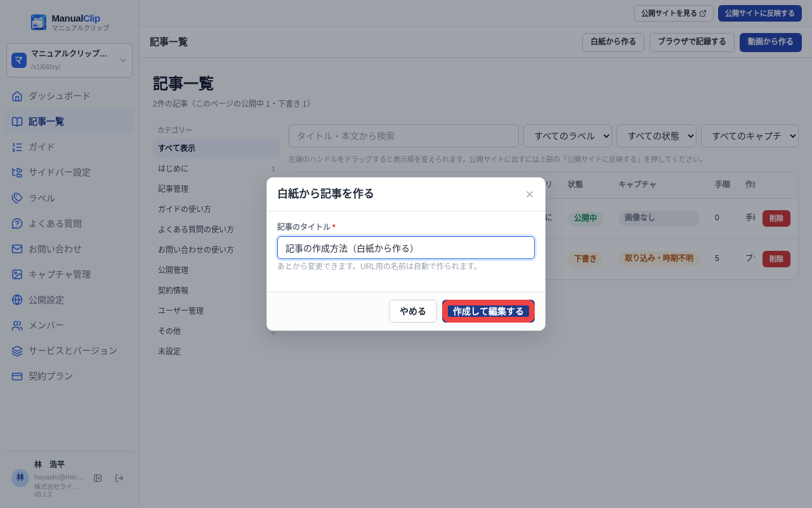This screenshot has width=812, height=508.
Task: Select ガイドの使い方 category
Action: pyautogui.click(x=216, y=210)
